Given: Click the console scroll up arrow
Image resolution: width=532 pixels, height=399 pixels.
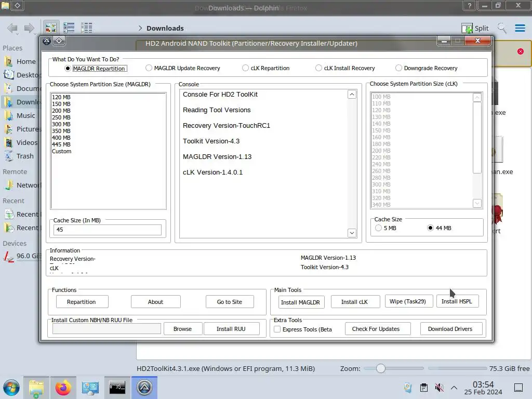Looking at the screenshot, I should [352, 95].
